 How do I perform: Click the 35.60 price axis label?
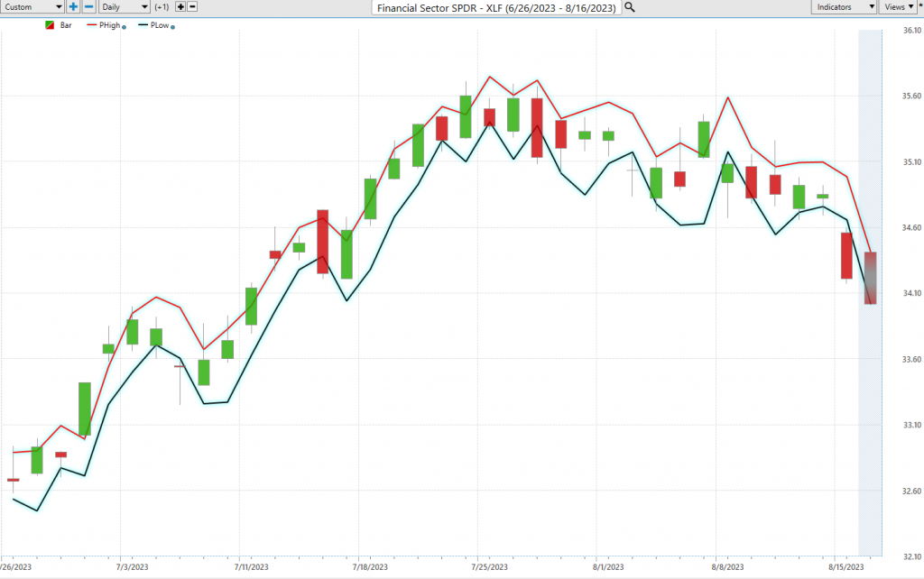pyautogui.click(x=911, y=96)
